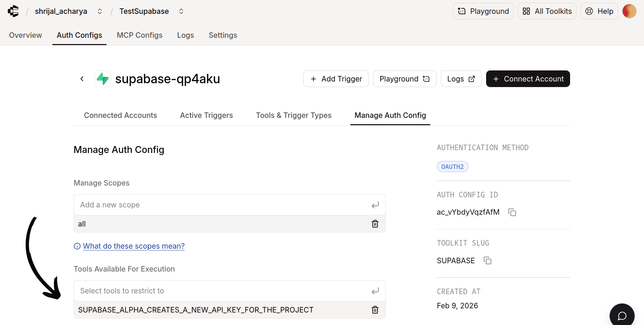This screenshot has height=325, width=644.
Task: Open the chat support bubble
Action: point(622,316)
